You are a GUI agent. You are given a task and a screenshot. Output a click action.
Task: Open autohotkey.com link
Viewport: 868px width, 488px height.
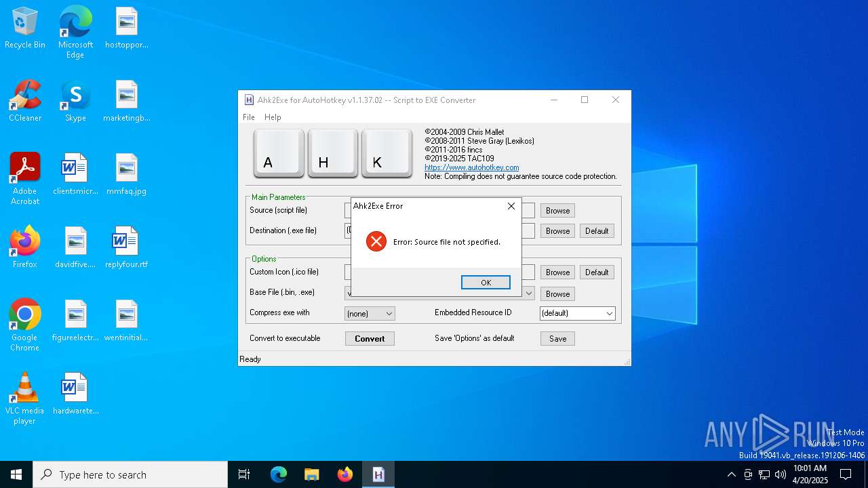(472, 167)
